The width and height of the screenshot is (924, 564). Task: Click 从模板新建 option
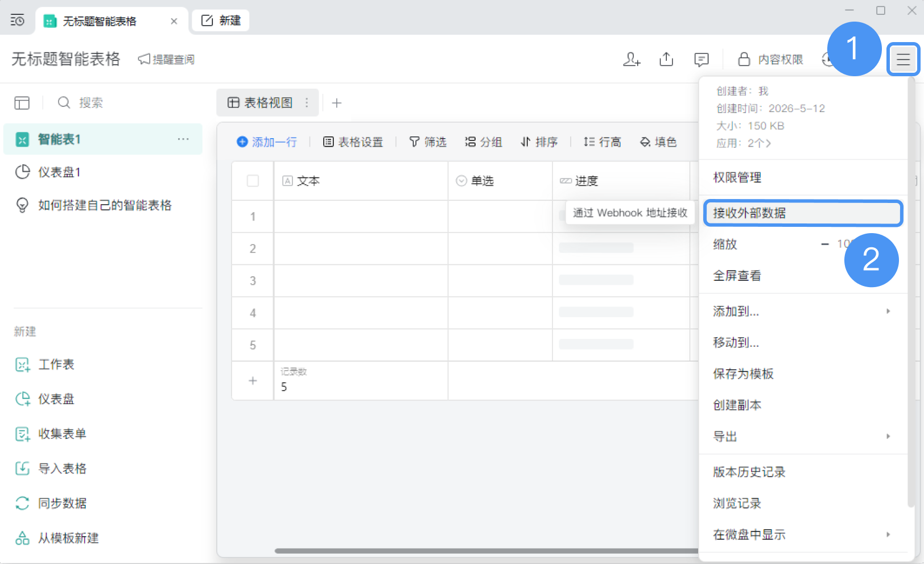click(57, 538)
